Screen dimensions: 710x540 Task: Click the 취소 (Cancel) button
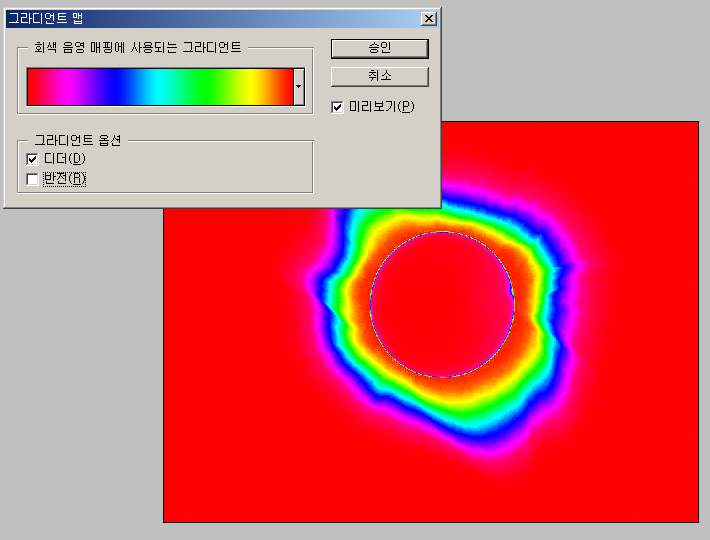click(x=379, y=76)
